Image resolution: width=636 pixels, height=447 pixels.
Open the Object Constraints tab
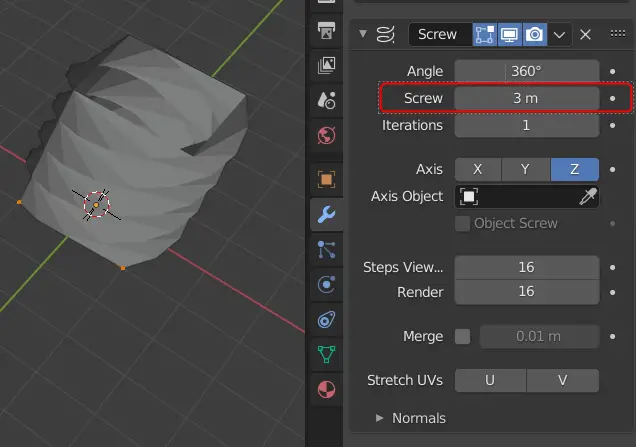327,320
